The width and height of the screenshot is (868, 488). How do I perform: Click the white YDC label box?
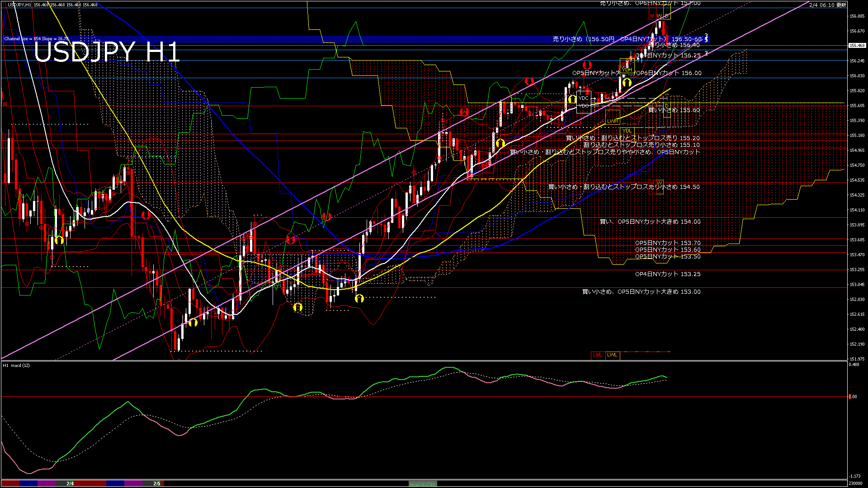coord(584,98)
